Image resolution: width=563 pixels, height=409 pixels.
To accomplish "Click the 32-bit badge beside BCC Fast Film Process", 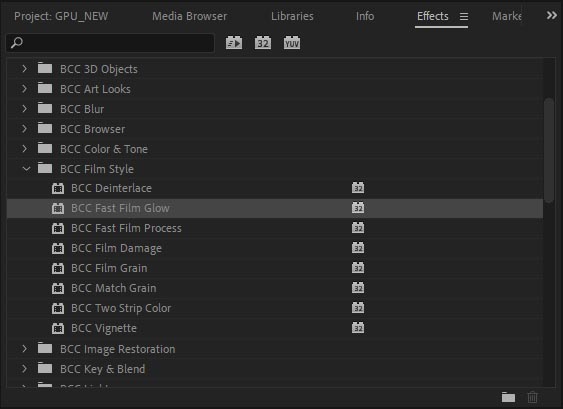I will click(358, 228).
